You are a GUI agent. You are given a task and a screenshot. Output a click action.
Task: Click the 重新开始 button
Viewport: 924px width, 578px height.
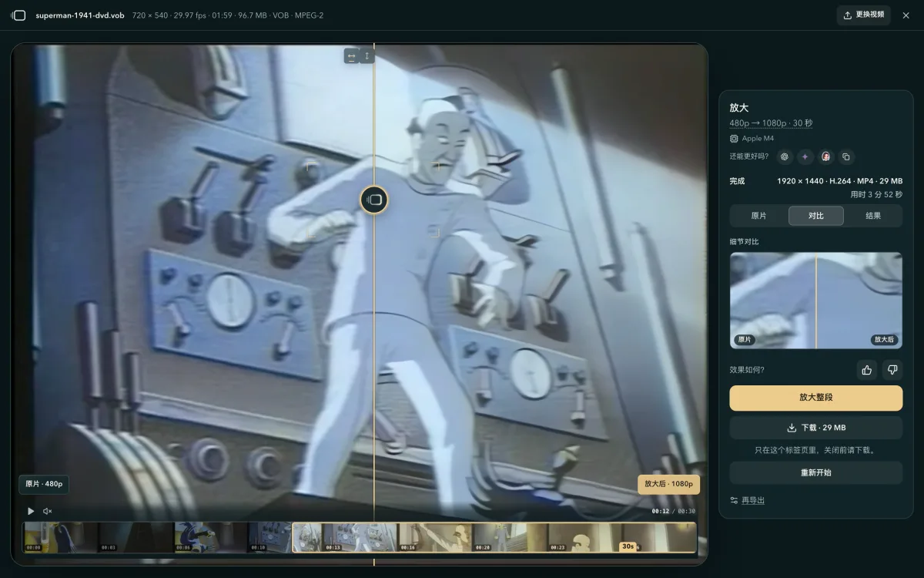816,472
